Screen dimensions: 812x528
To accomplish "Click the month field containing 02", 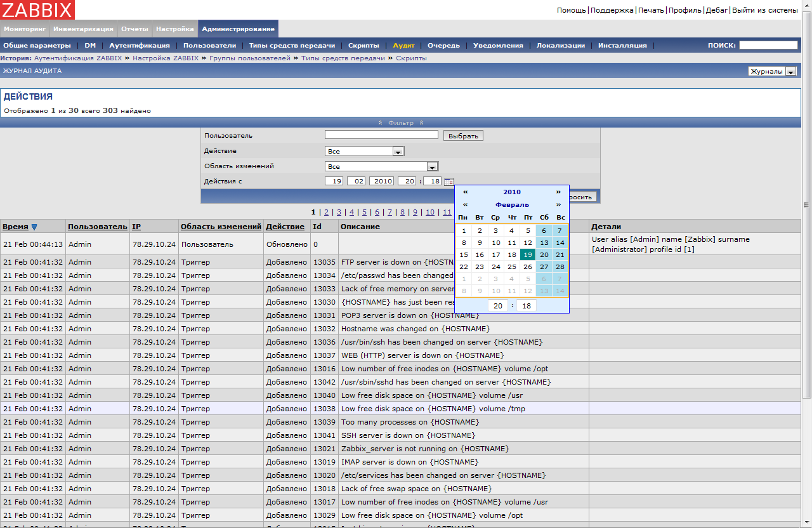I will (357, 181).
